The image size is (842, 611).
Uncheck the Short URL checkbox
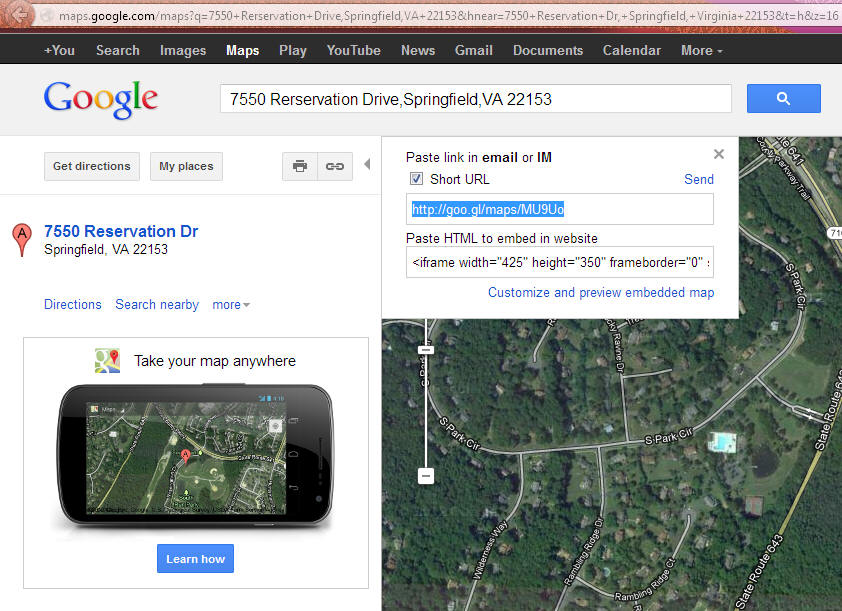pos(416,179)
